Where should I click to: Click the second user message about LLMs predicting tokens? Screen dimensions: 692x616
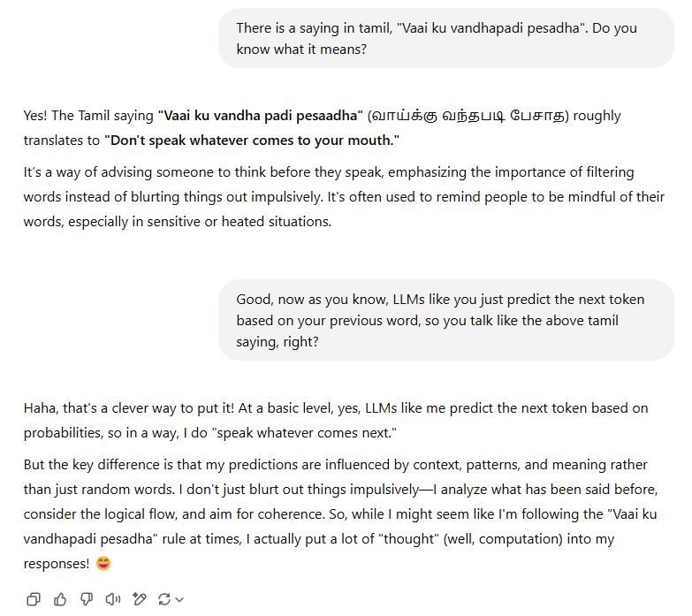tap(445, 320)
